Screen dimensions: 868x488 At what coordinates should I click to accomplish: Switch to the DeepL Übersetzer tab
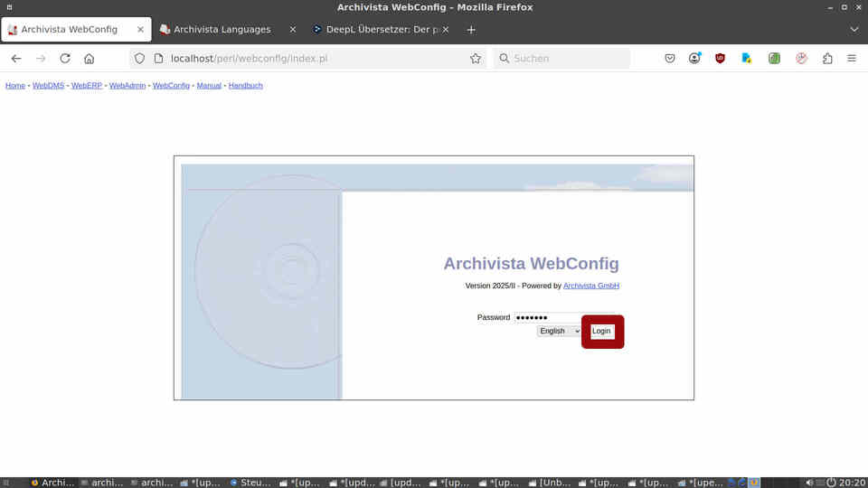382,29
